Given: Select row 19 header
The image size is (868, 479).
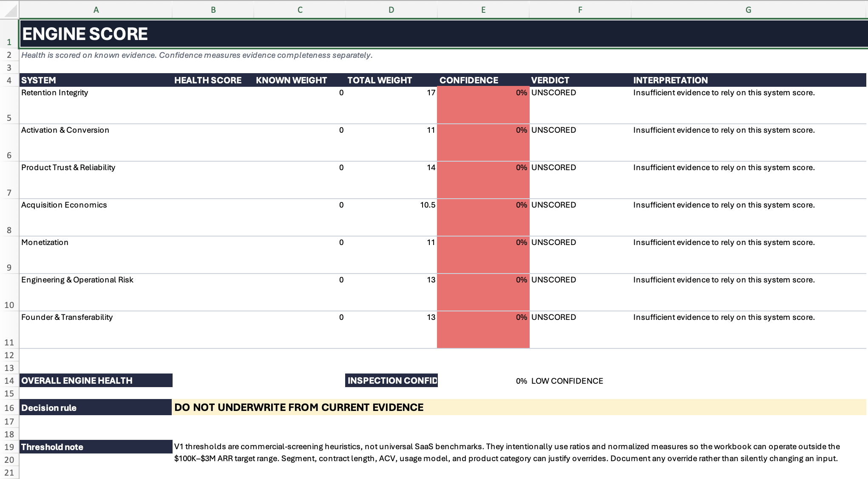Looking at the screenshot, I should tap(9, 447).
